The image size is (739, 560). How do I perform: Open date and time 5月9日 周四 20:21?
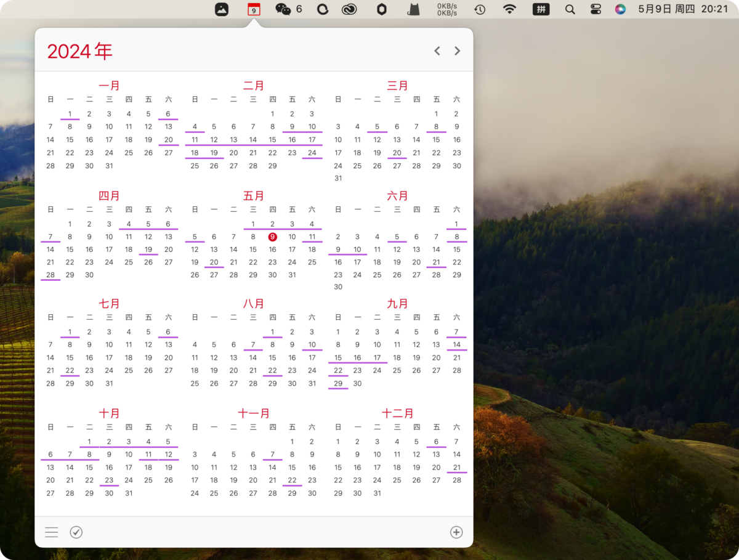[x=683, y=9]
